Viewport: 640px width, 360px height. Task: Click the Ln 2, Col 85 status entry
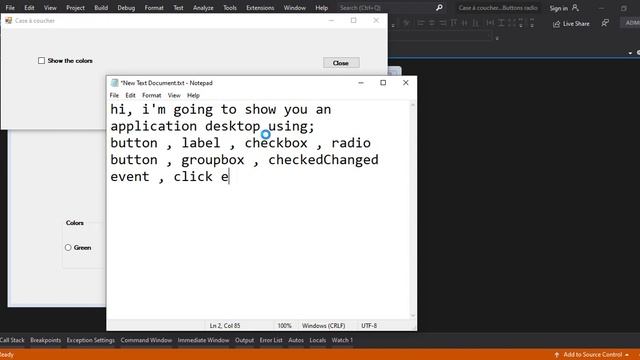(x=225, y=326)
